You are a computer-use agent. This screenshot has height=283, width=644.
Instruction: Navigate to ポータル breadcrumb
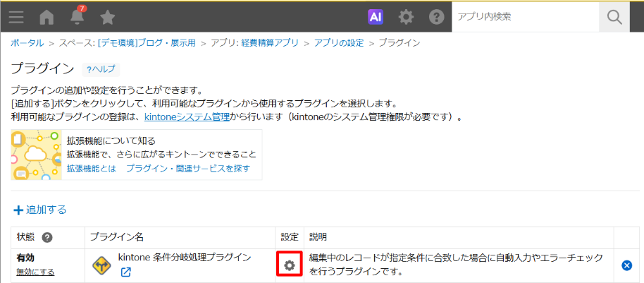(x=27, y=43)
